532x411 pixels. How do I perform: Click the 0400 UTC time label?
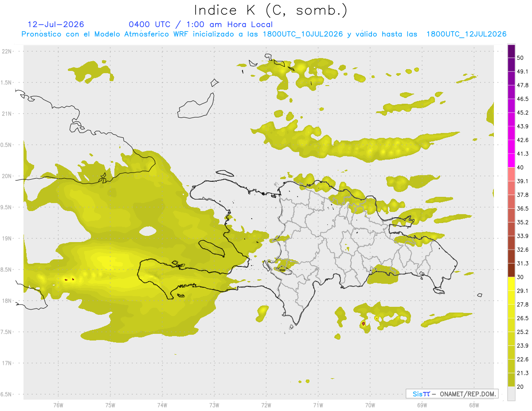(149, 24)
